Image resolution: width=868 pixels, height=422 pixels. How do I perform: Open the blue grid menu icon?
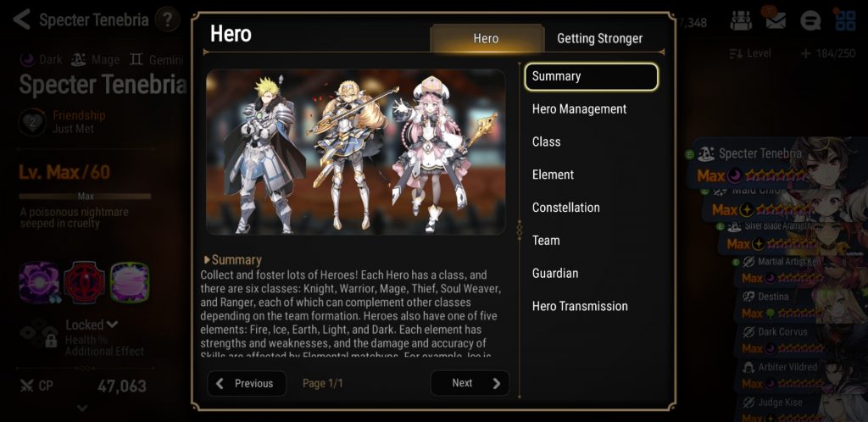pyautogui.click(x=845, y=20)
